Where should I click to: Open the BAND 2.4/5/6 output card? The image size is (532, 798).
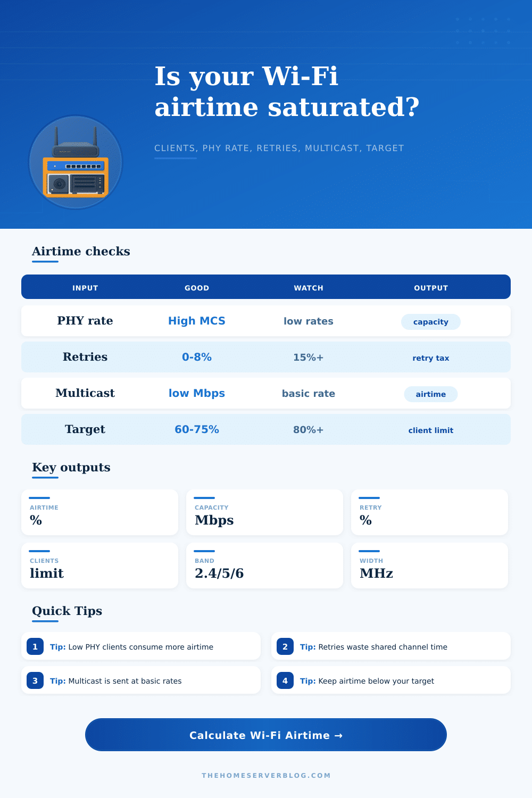pyautogui.click(x=264, y=566)
